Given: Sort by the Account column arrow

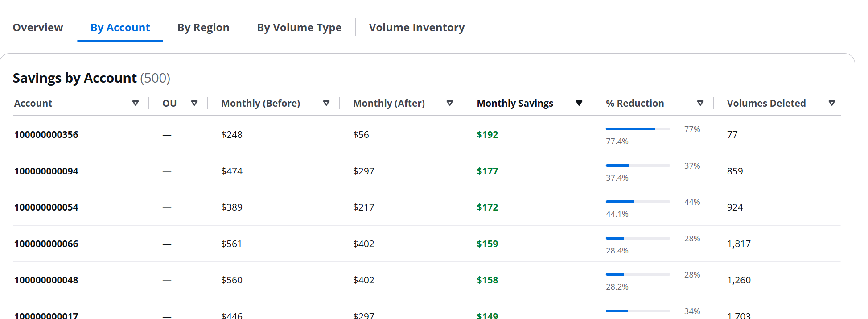Looking at the screenshot, I should click(x=136, y=103).
